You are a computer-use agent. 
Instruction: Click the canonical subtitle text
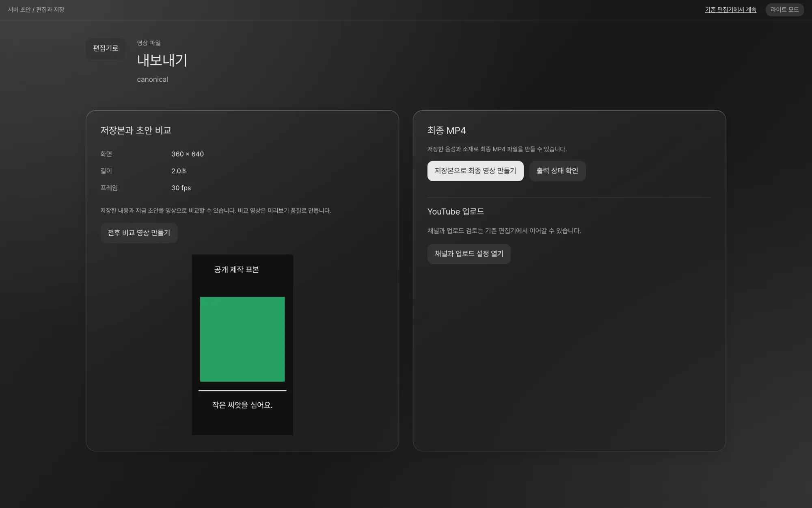tap(152, 80)
